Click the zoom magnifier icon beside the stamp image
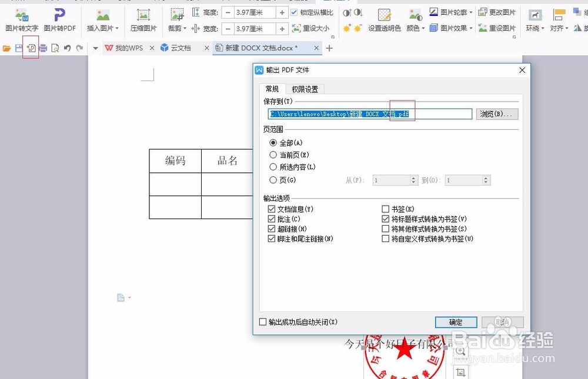The height and width of the screenshot is (379, 588). point(460,351)
